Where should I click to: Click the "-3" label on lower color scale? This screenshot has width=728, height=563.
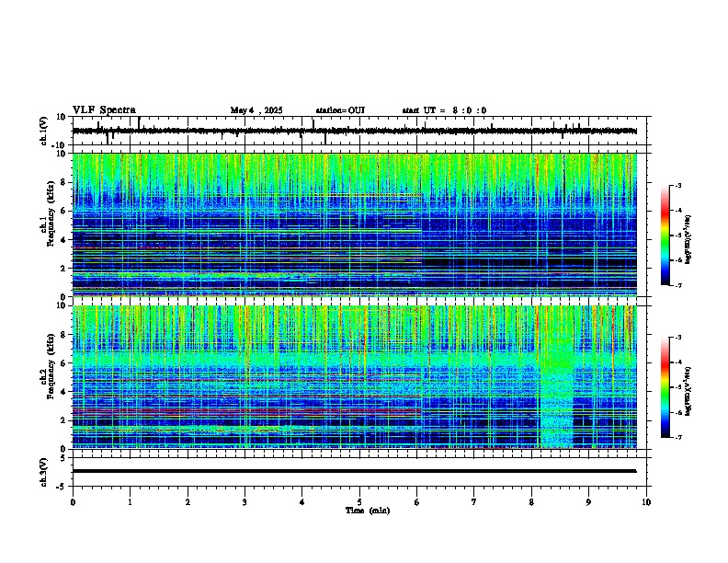(x=678, y=338)
